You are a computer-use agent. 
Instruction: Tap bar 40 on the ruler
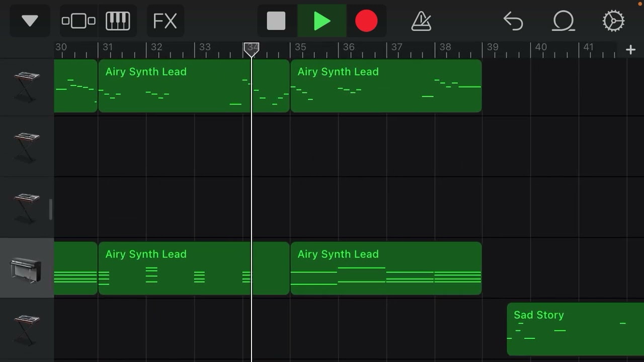coord(540,47)
